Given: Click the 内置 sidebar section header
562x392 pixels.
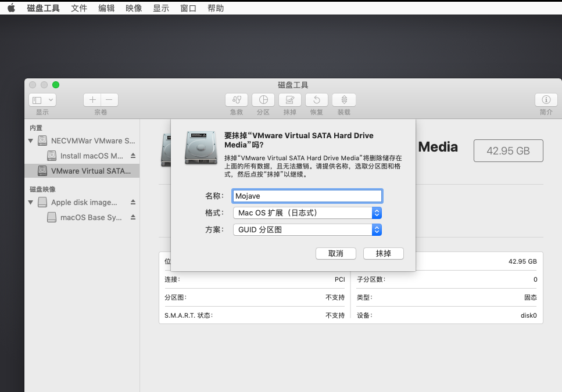Looking at the screenshot, I should pyautogui.click(x=36, y=128).
